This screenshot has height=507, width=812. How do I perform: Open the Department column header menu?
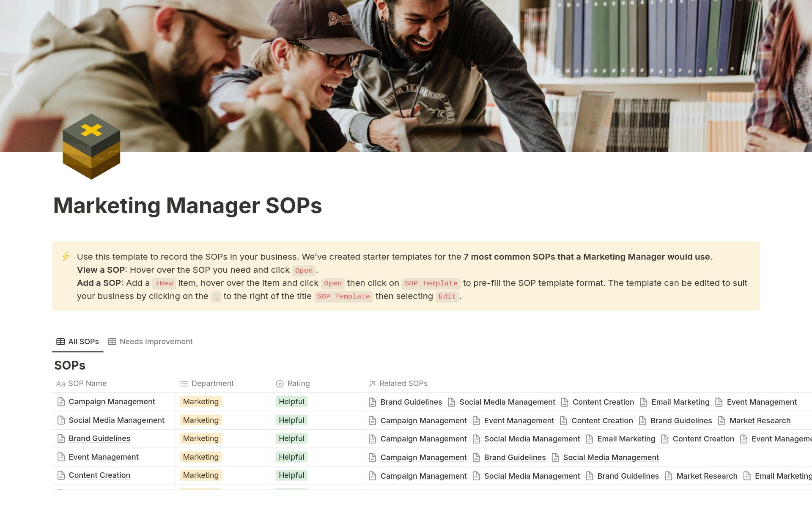[211, 384]
